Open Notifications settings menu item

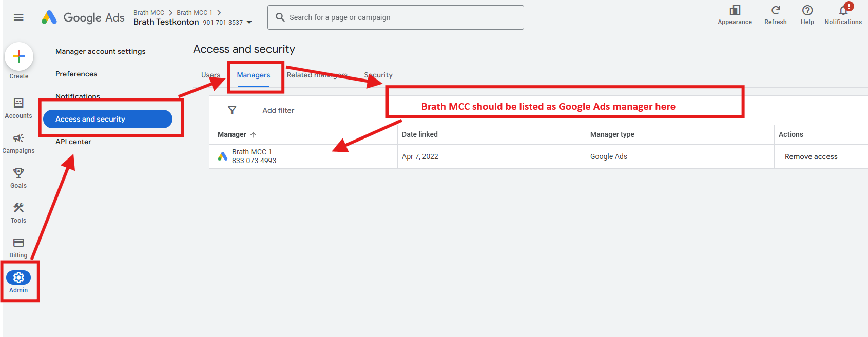tap(78, 96)
